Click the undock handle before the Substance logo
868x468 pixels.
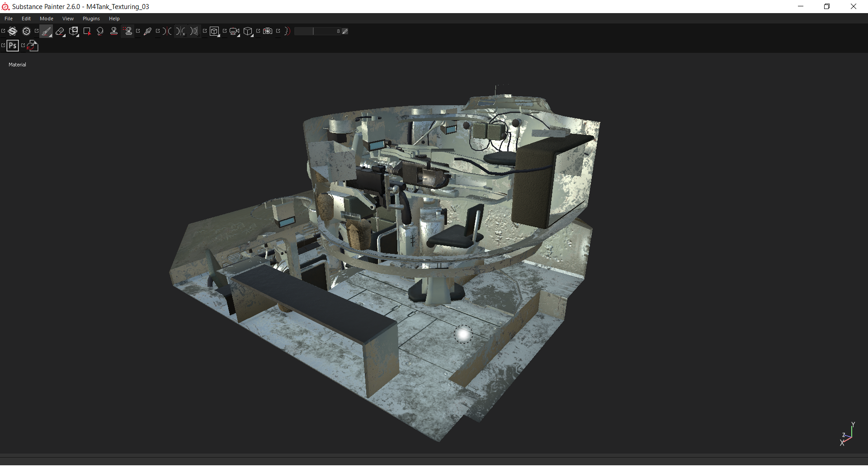(x=3, y=31)
